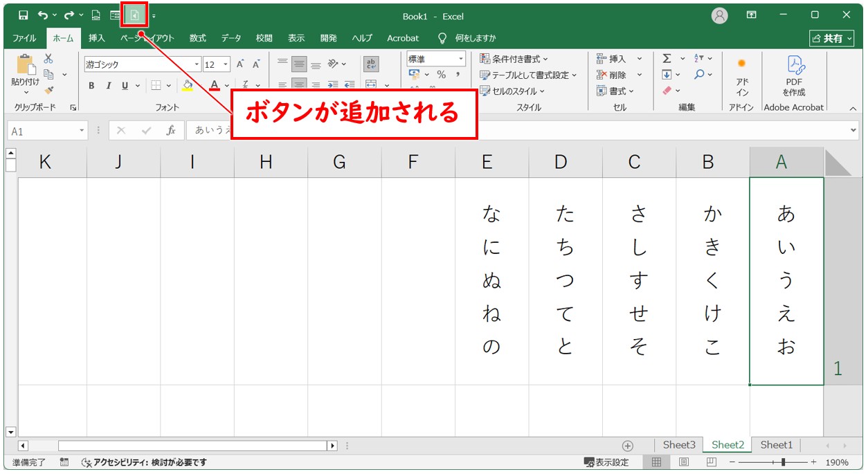Viewport: 868px width, 474px height.
Task: Apply yellow fill color bucket
Action: [x=187, y=86]
